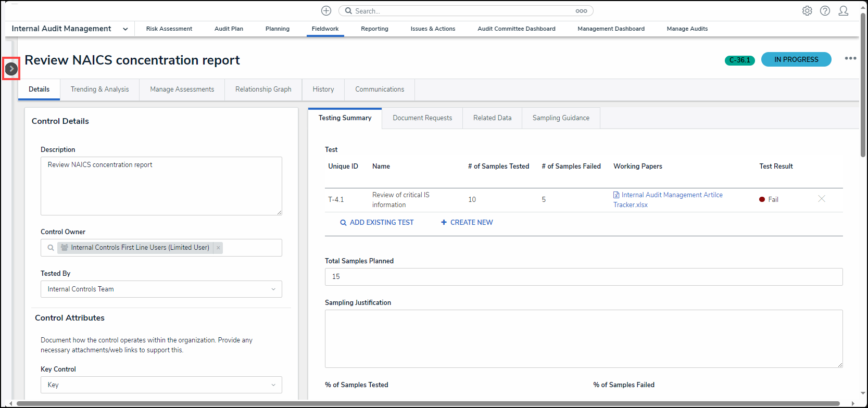Click the horizontal scrollbar at the bottom
The width and height of the screenshot is (868, 408).
click(427, 403)
